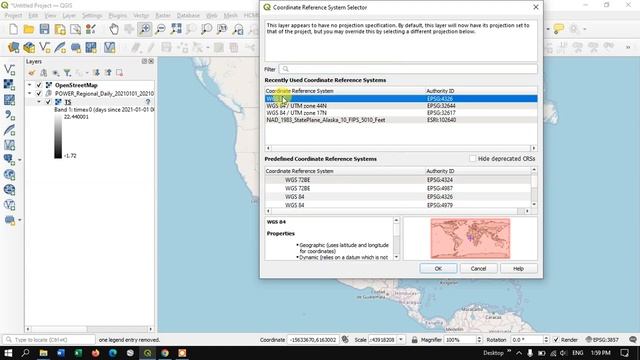Collapse the OpenStreetMap layer tree arrow

coord(29,85)
